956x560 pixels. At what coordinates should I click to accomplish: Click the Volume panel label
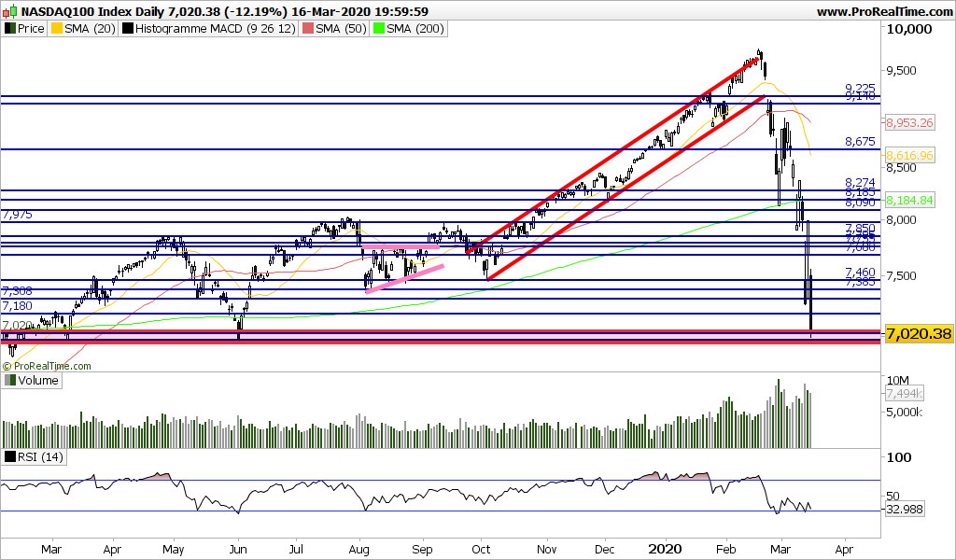(37, 381)
